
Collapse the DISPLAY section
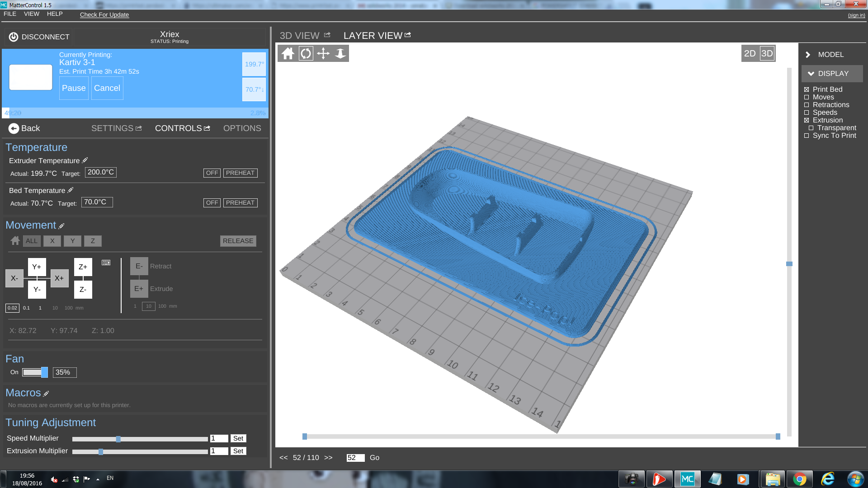832,74
